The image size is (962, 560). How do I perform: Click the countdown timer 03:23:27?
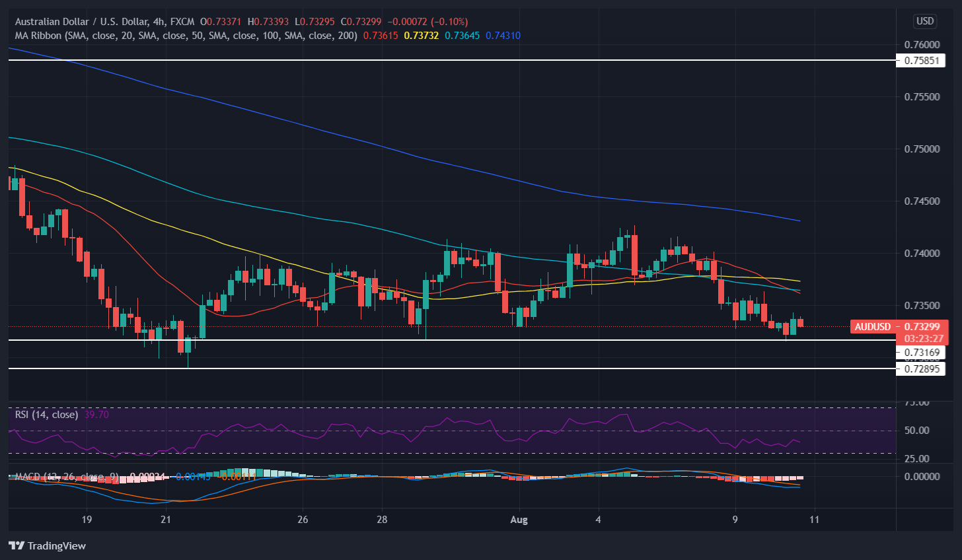click(x=923, y=338)
